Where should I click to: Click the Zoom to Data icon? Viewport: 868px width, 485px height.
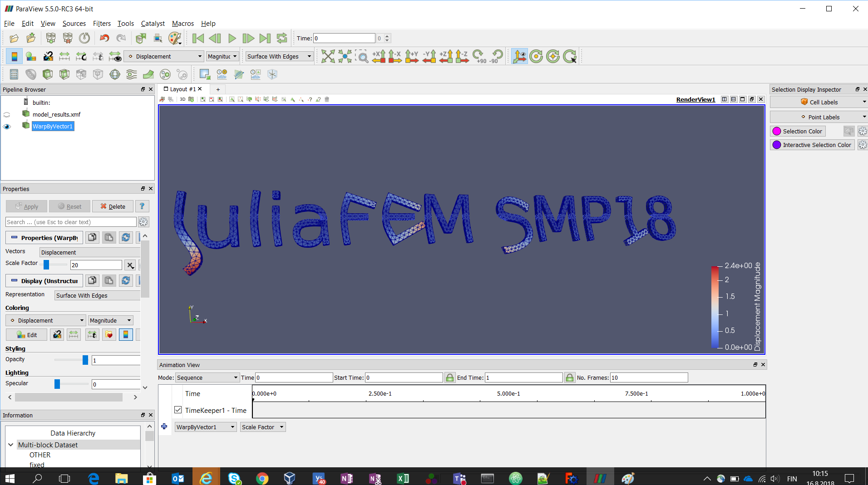pyautogui.click(x=345, y=56)
